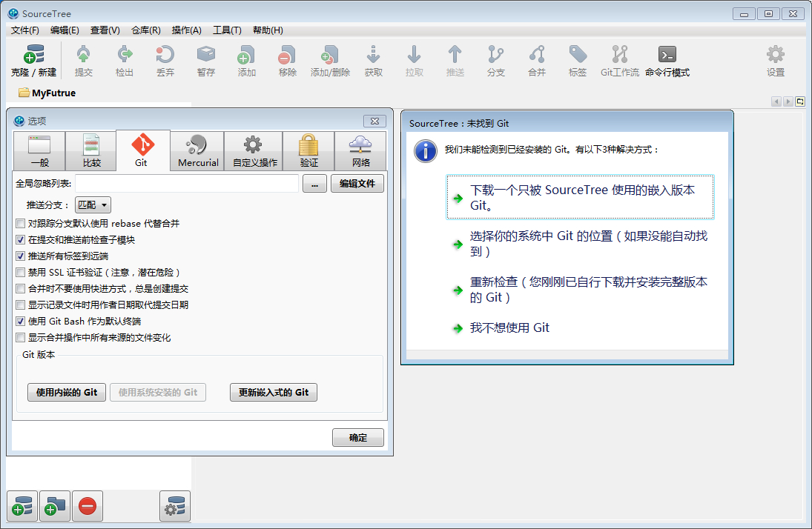Viewport: 812px width, 529px height.
Task: Check 显示合并操作中所有来源的文件变化
Action: [x=20, y=338]
